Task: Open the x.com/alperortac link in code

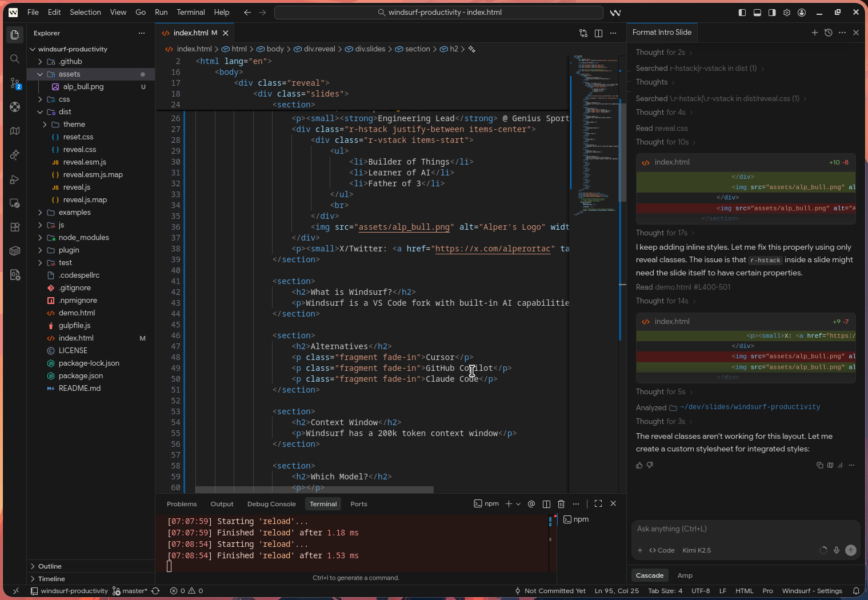Action: pos(494,249)
